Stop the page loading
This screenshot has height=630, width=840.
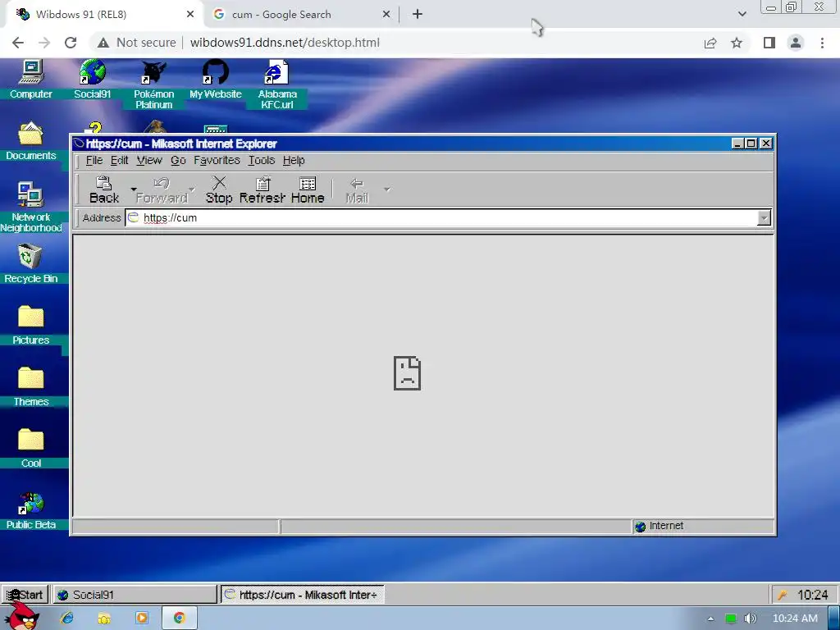coord(219,189)
